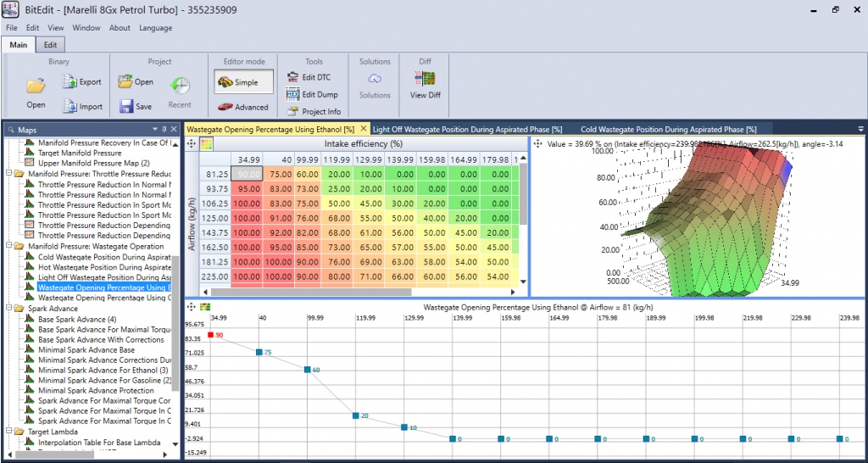Click the table's horizontal scroll right arrow
Viewport: 868px width, 463px height.
(513, 292)
